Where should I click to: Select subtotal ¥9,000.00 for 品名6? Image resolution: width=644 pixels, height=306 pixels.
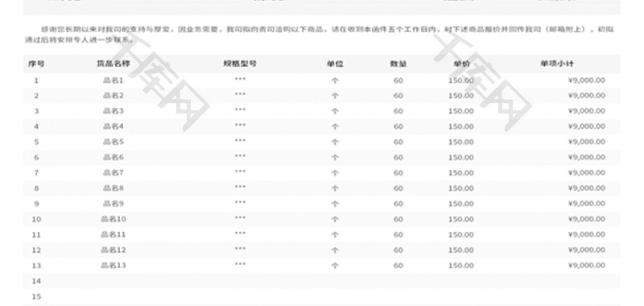(x=587, y=157)
